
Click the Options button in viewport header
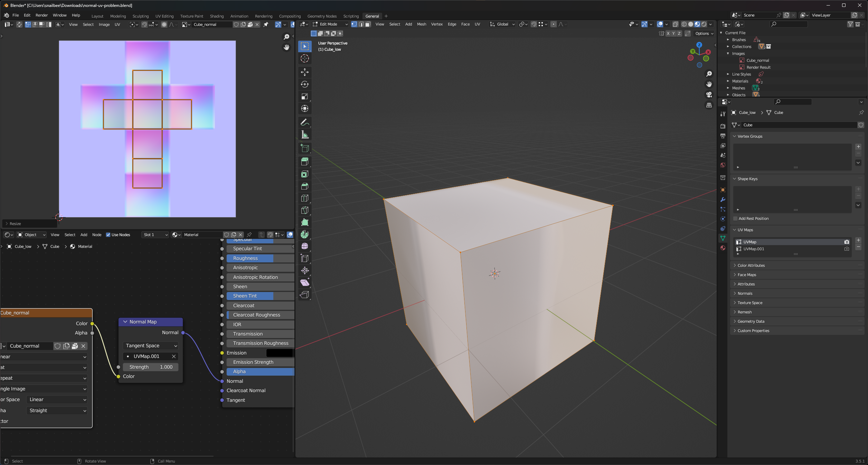coord(704,33)
